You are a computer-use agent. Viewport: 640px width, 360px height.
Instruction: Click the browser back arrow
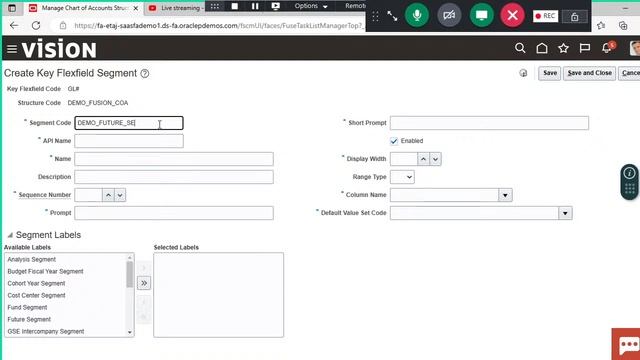pos(14,25)
